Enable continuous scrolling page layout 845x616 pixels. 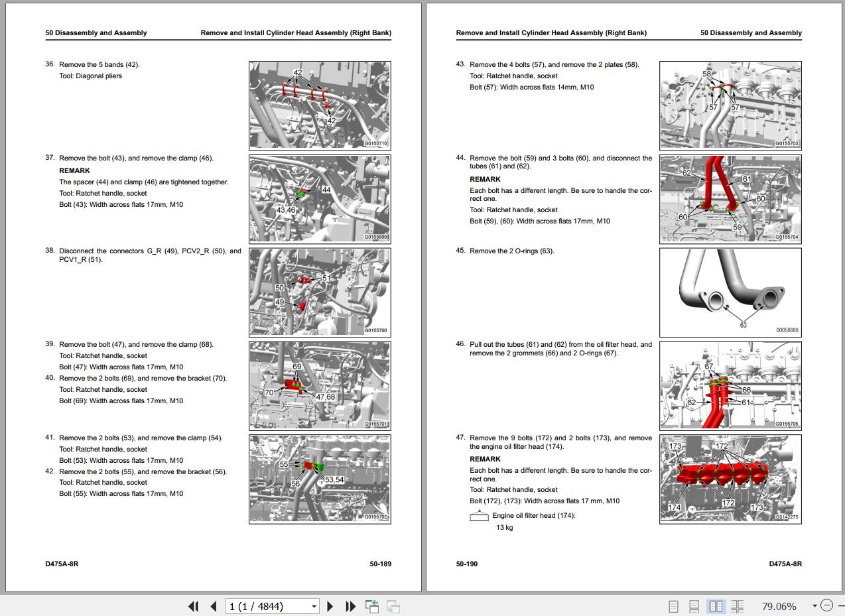694,606
